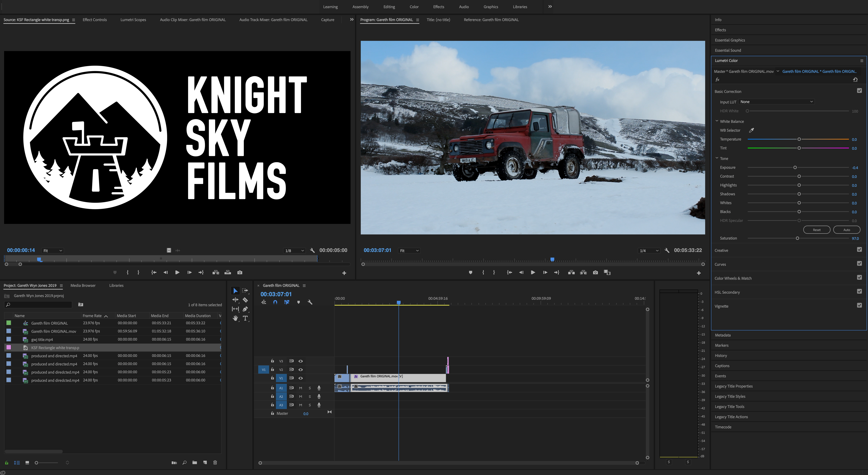Click the Export Frame camera icon in Program monitor
This screenshot has width=868, height=475.
pos(595,272)
